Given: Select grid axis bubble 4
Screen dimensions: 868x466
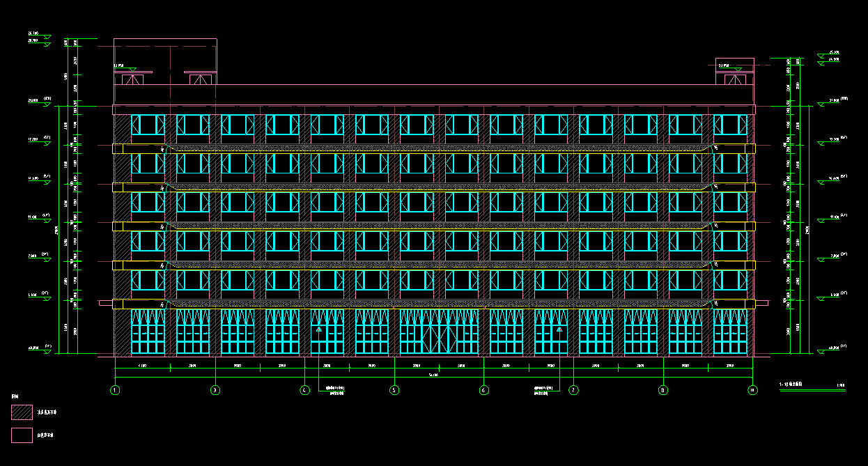Looking at the screenshot, I should [304, 390].
